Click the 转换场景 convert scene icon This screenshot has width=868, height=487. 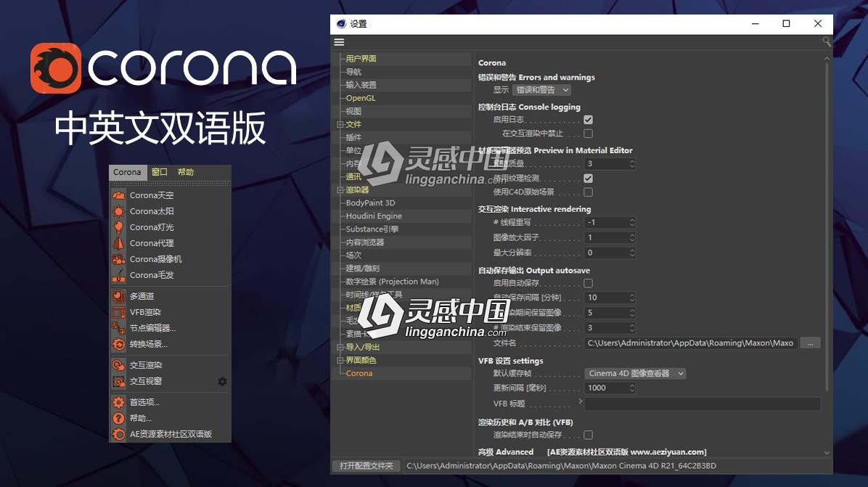click(x=118, y=344)
